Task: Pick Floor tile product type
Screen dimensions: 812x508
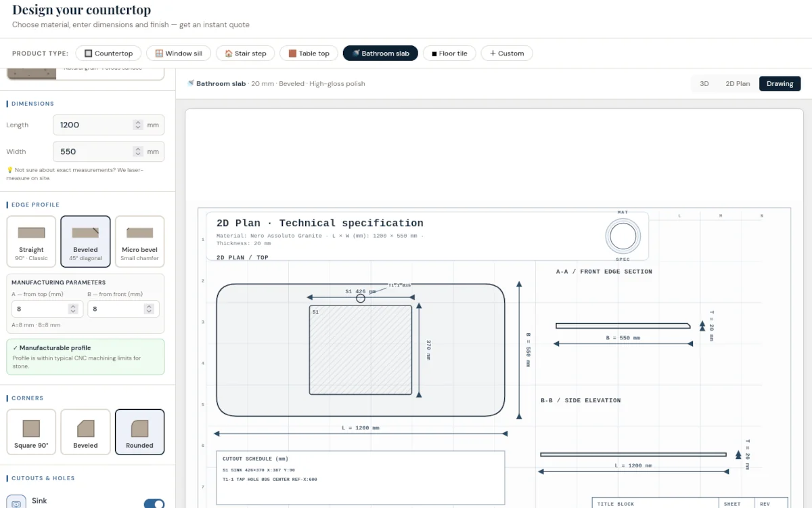Action: [449, 54]
